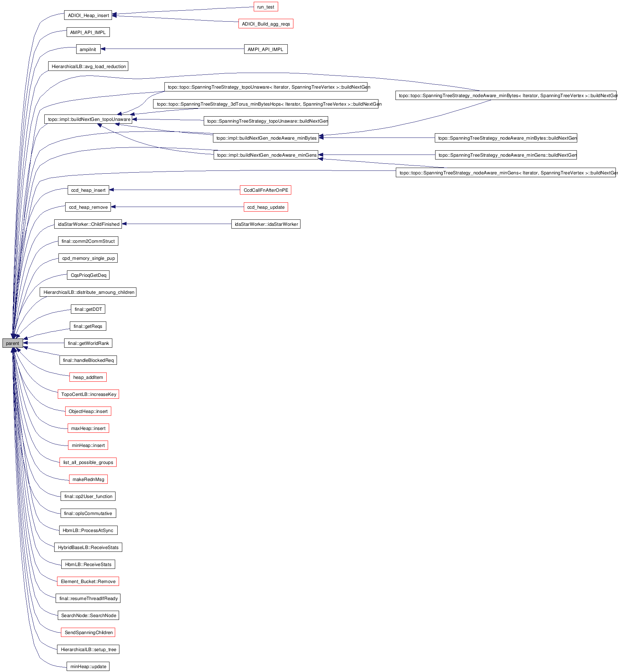The width and height of the screenshot is (618, 672).
Task: Open the list_all_possible_groups node
Action: (88, 462)
